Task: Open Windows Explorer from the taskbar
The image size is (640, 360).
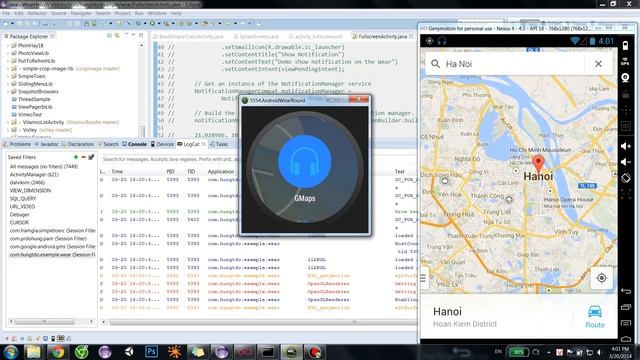Action: 34,352
